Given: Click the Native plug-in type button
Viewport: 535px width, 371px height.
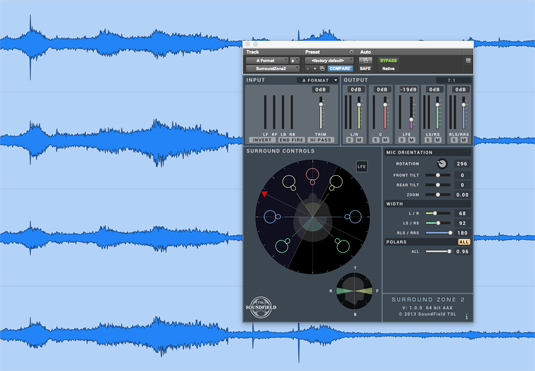Looking at the screenshot, I should 388,69.
